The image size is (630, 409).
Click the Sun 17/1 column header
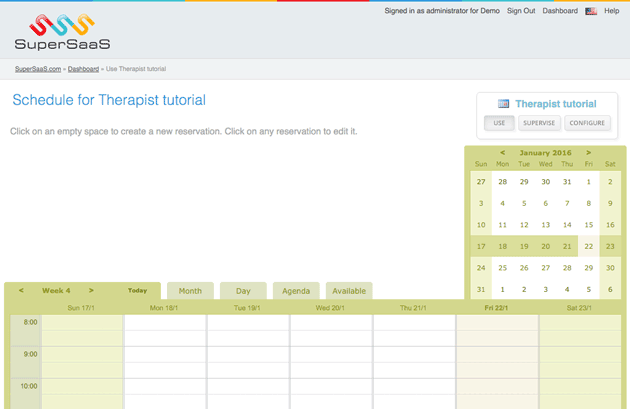click(x=81, y=308)
